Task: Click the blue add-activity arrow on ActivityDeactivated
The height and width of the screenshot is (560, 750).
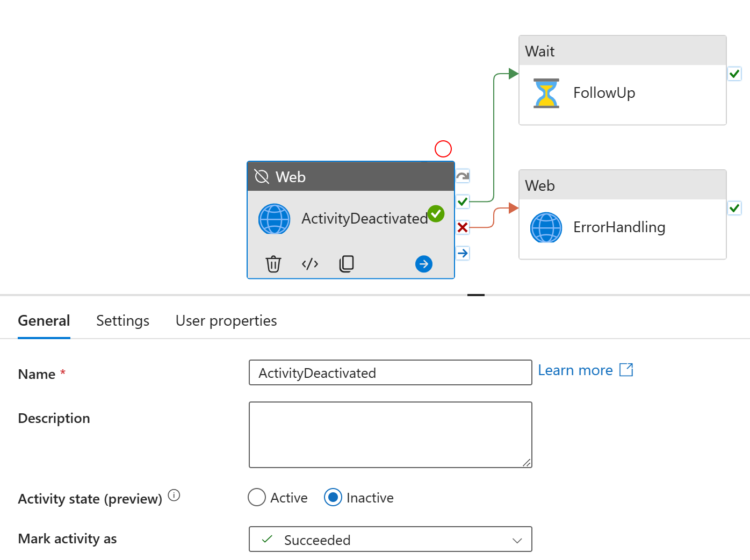Action: coord(424,264)
